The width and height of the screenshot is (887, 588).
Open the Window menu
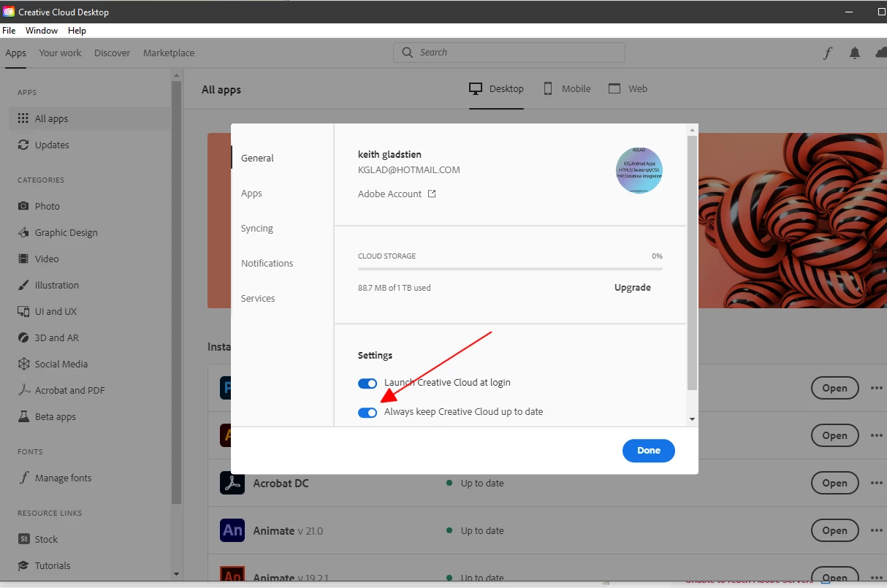42,31
